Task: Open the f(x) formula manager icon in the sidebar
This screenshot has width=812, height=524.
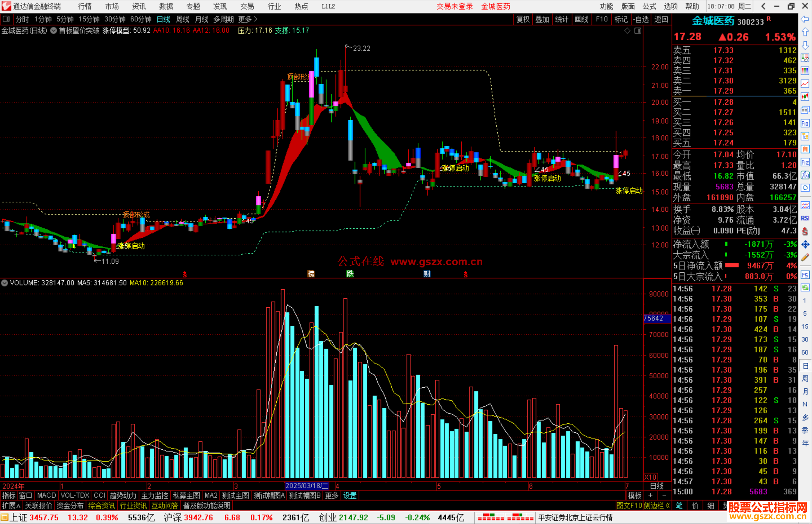Action: (x=805, y=175)
